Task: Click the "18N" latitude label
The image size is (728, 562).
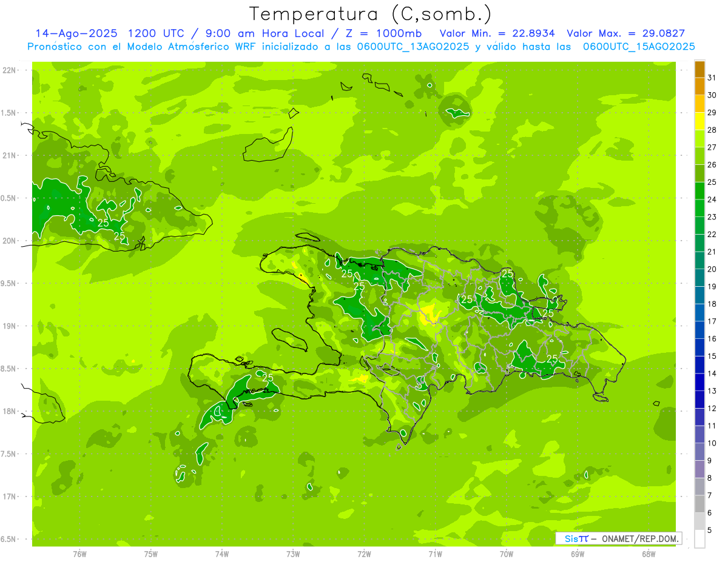Action: coord(10,411)
